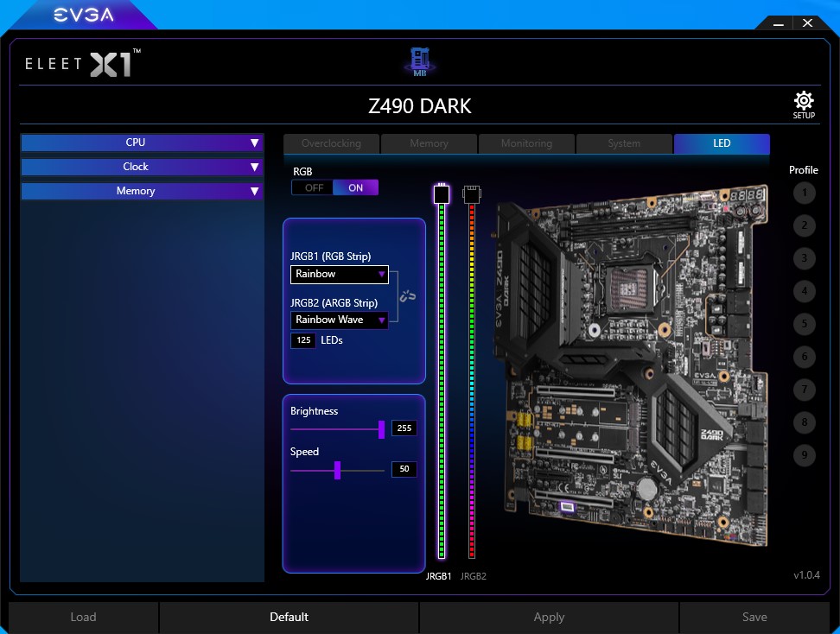Click the Z490 DARK motherboard image
840x634 pixels.
(x=631, y=365)
